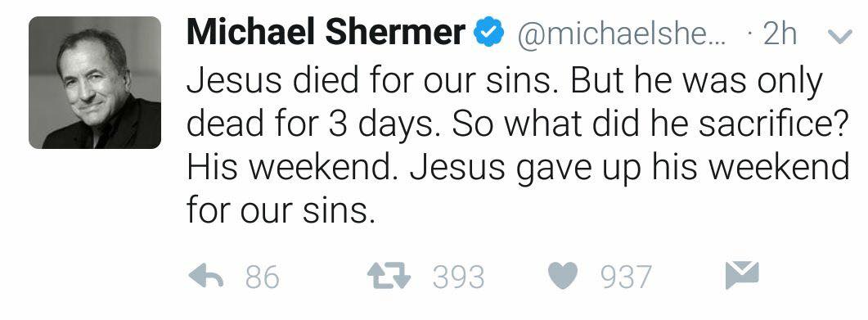This screenshot has height=320, width=868.
Task: Click the 86 replies count
Action: 263,277
